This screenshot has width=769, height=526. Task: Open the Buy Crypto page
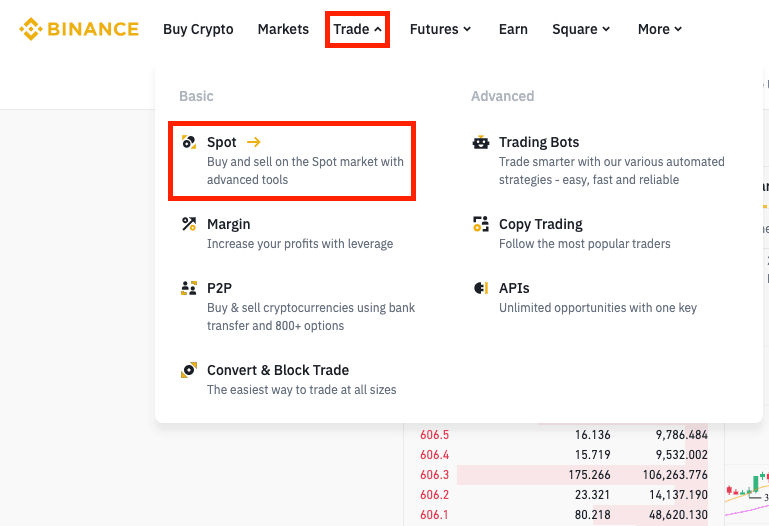click(198, 29)
